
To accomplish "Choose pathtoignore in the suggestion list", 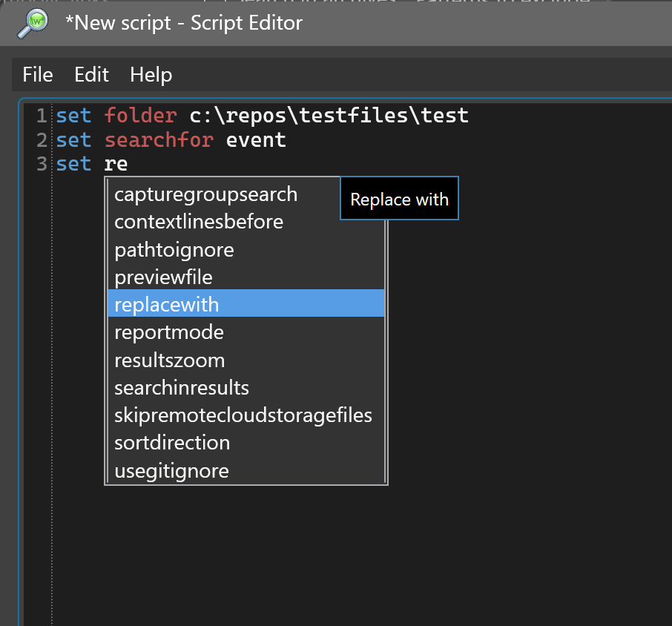I will coord(246,249).
